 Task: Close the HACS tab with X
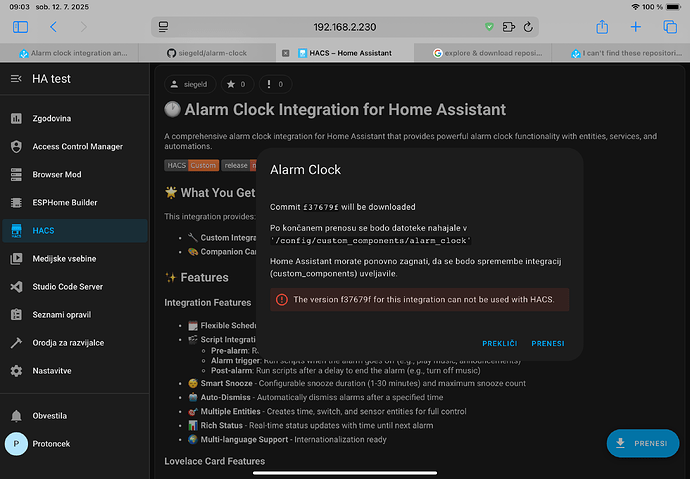click(286, 53)
